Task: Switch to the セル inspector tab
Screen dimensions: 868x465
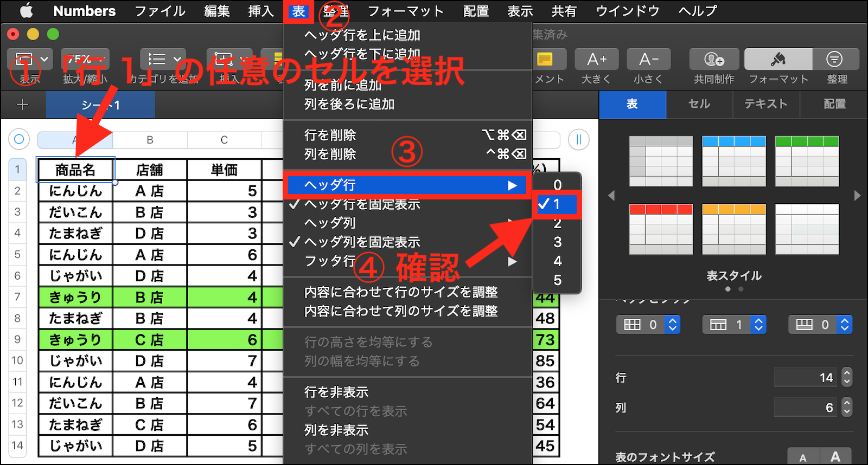Action: 699,104
